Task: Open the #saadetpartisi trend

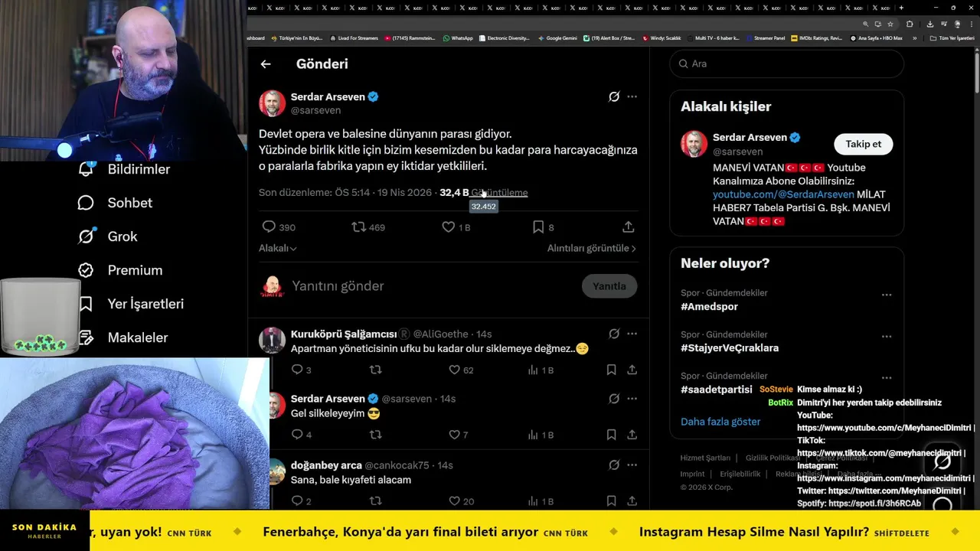Action: 717,390
